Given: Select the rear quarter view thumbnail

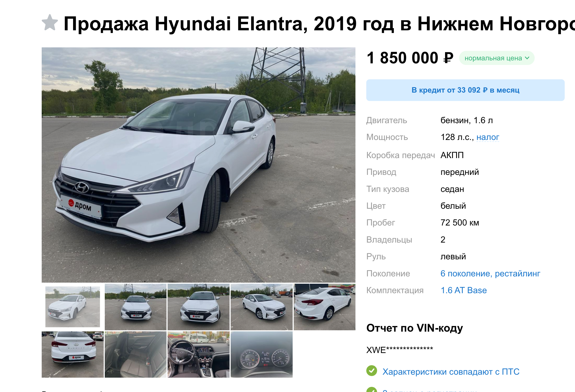Looking at the screenshot, I should pos(325,307).
